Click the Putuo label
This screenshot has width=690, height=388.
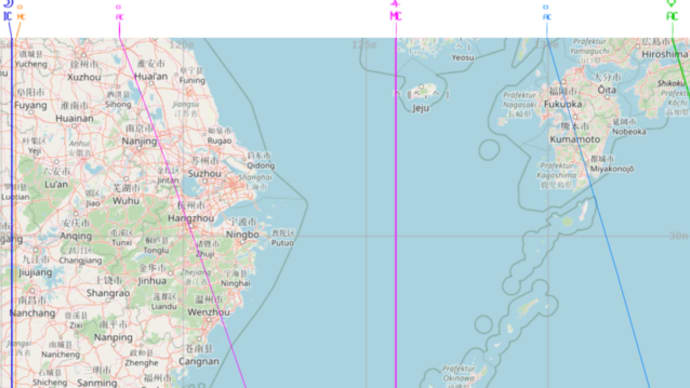coord(283,243)
